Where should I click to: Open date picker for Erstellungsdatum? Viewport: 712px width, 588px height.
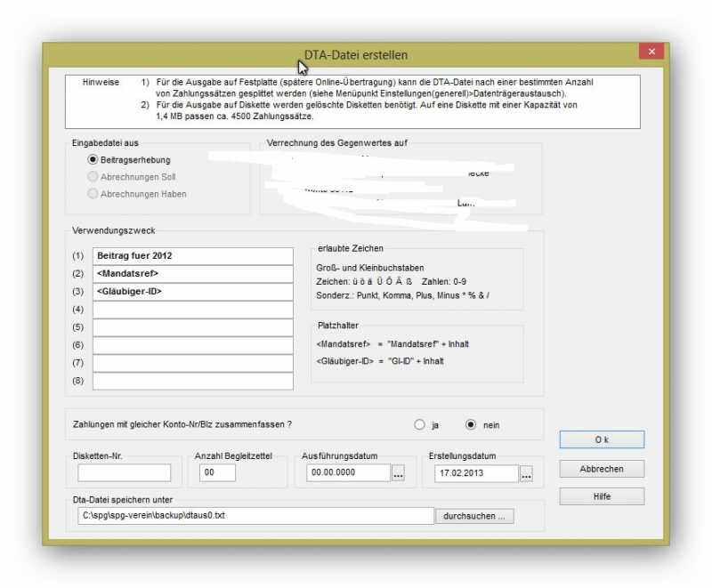point(526,474)
